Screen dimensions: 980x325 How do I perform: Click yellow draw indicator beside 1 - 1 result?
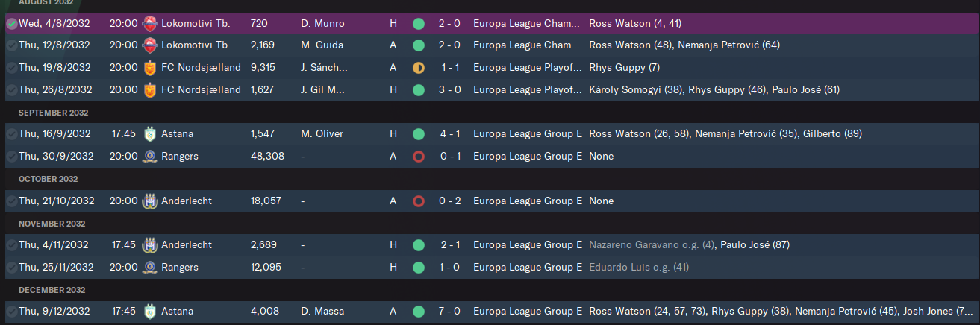click(418, 68)
